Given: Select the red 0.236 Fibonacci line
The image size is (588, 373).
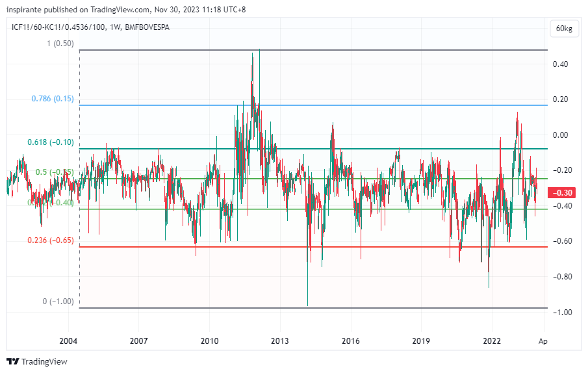Looking at the screenshot, I should [x=314, y=247].
